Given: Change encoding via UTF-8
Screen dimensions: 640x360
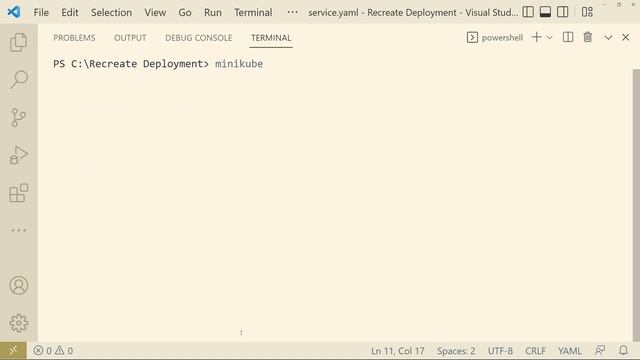Looking at the screenshot, I should tap(500, 351).
